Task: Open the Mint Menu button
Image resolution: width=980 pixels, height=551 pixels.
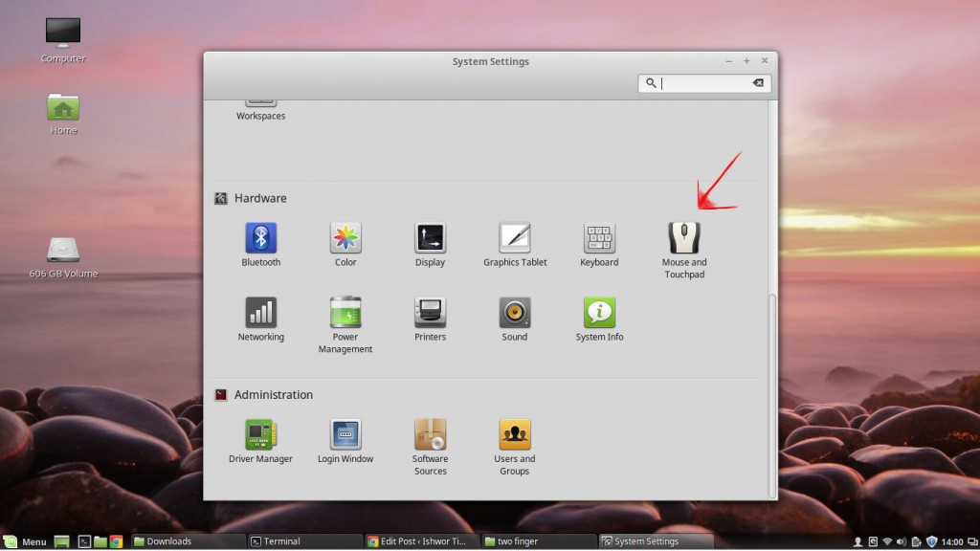Action: point(25,541)
